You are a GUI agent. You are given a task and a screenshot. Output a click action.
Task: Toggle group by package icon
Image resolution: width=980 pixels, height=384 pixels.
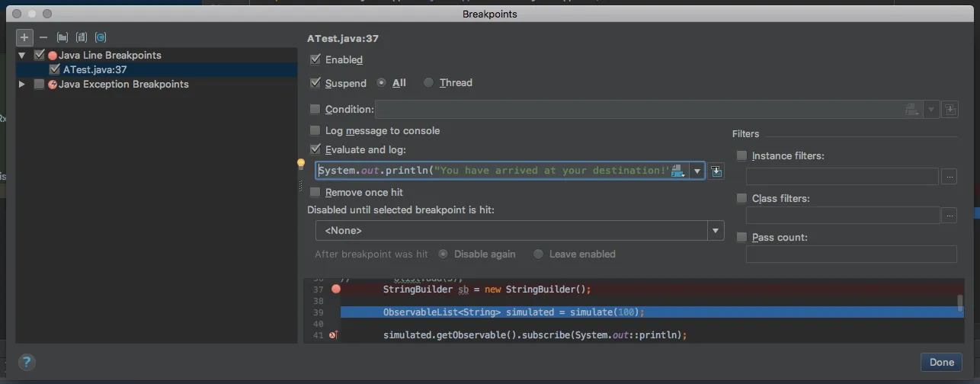click(x=62, y=37)
